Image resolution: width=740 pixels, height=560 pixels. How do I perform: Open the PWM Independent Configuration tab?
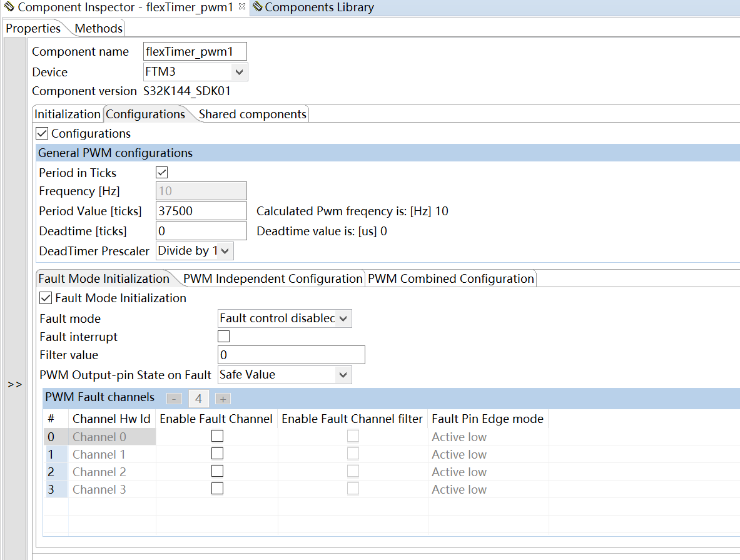(x=273, y=278)
